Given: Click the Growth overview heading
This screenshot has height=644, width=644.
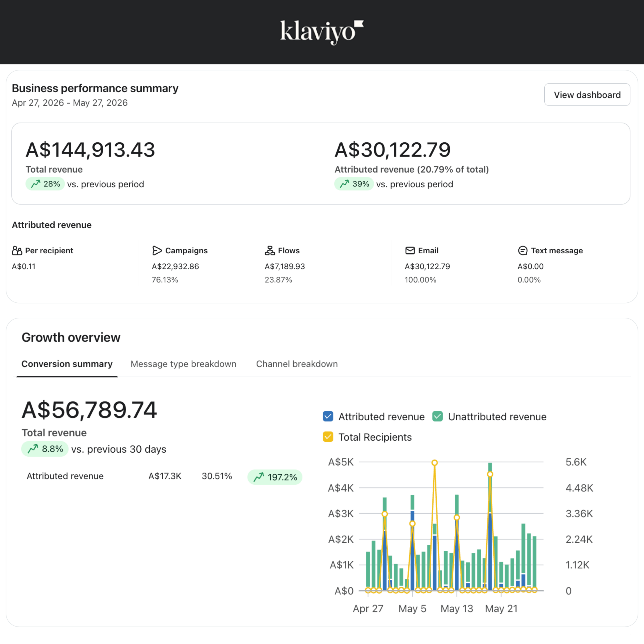Looking at the screenshot, I should (x=71, y=337).
